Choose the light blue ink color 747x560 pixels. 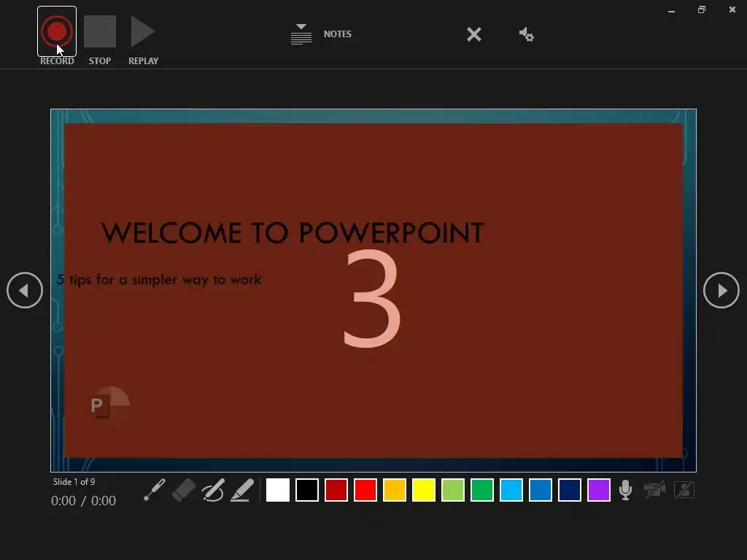[x=511, y=490]
